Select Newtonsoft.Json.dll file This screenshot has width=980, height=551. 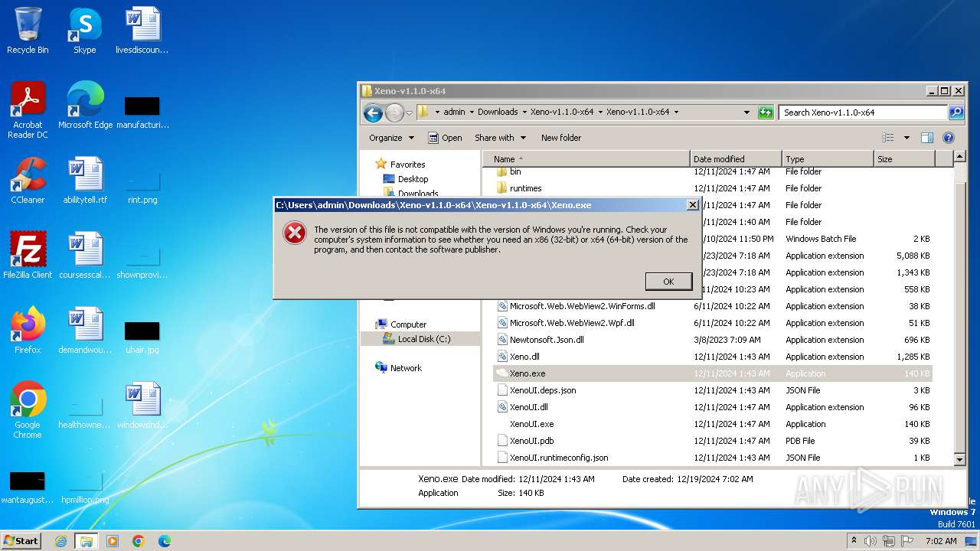click(547, 340)
